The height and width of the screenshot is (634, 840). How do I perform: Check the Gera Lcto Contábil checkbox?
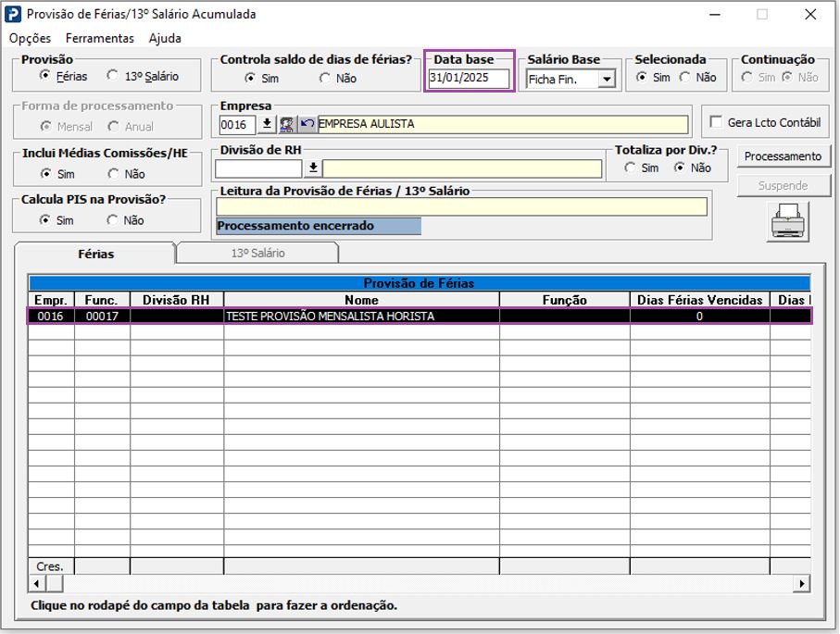pyautogui.click(x=716, y=123)
